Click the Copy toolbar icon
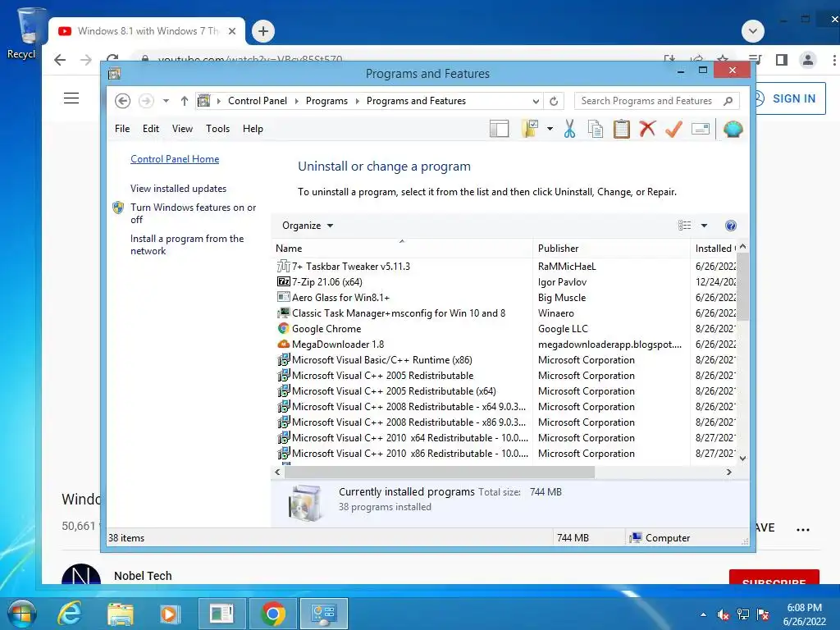The image size is (840, 630). click(x=596, y=129)
